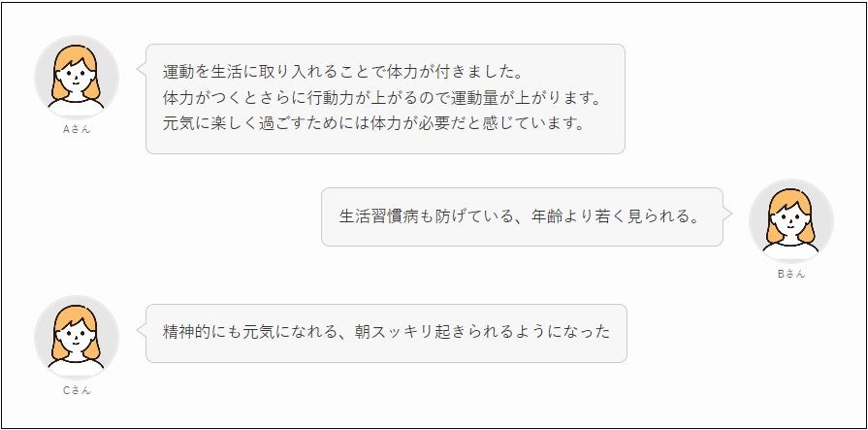Image resolution: width=868 pixels, height=430 pixels.
Task: Click Aさん's avatar icon
Action: pyautogui.click(x=77, y=76)
